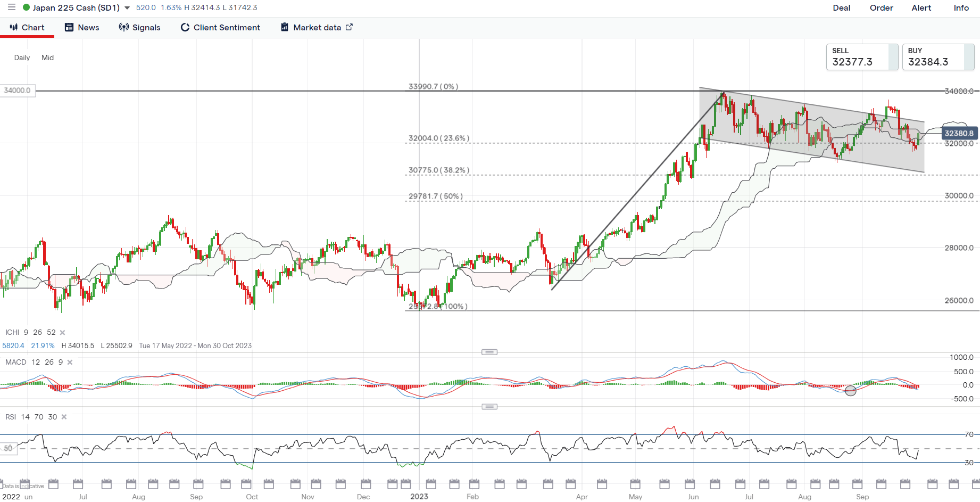Click the 30000.0 price axis label
980x502 pixels.
pos(959,196)
